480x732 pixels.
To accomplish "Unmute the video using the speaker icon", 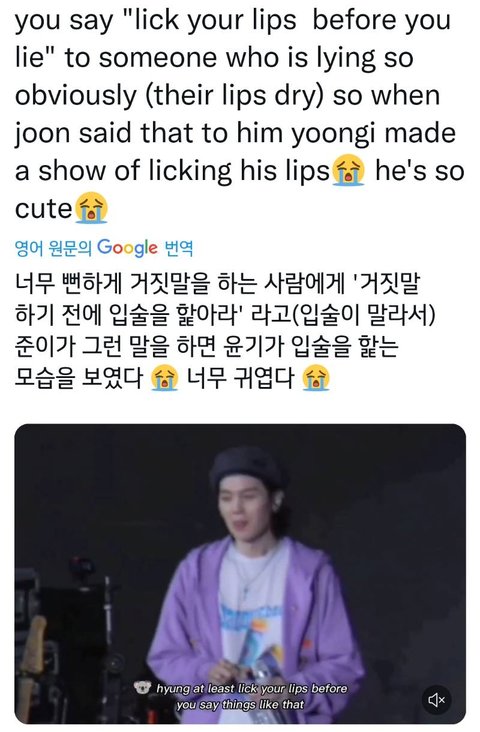I will coord(437,699).
